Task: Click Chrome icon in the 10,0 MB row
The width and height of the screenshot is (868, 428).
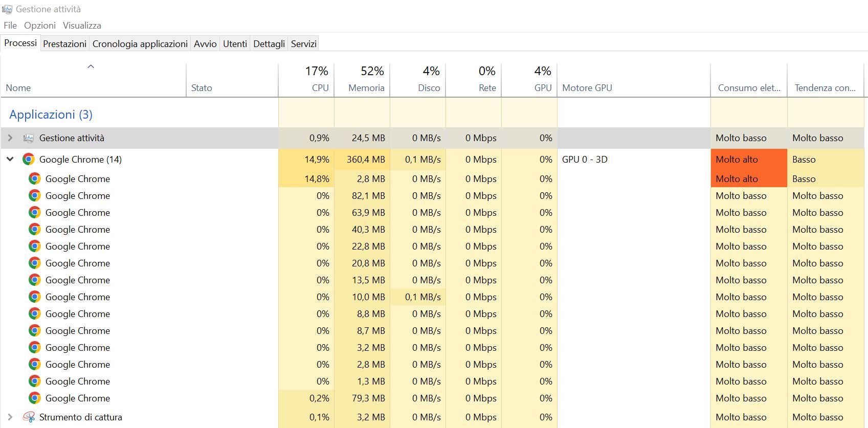Action: click(35, 297)
